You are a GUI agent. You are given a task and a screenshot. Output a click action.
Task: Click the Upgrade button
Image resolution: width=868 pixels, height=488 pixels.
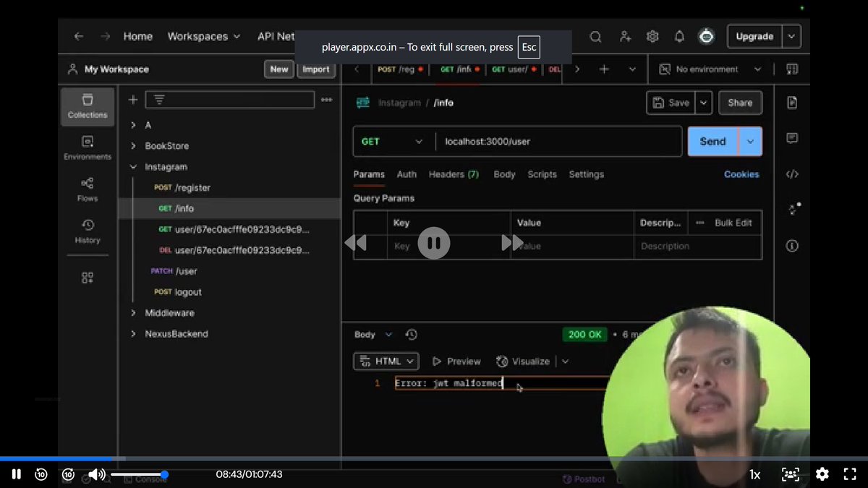754,36
